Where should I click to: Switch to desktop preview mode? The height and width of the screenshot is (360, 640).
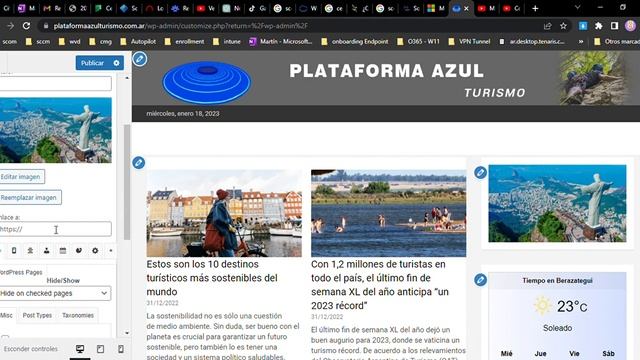80,349
